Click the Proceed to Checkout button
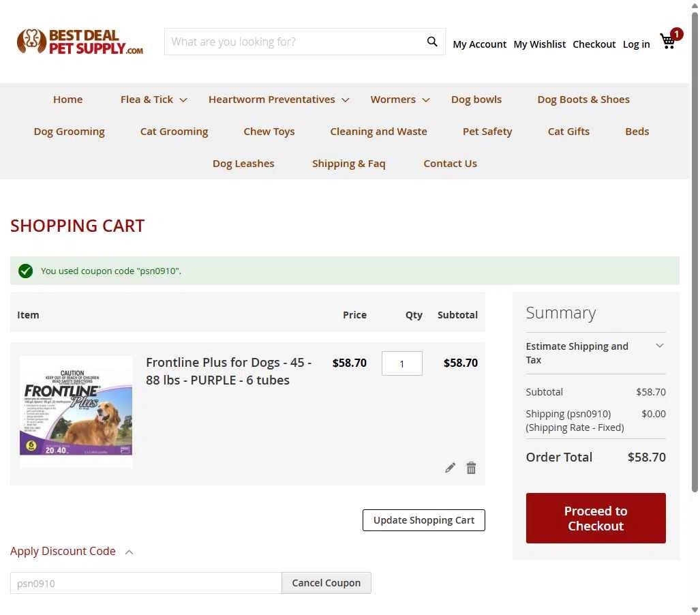700x615 pixels. [x=596, y=518]
